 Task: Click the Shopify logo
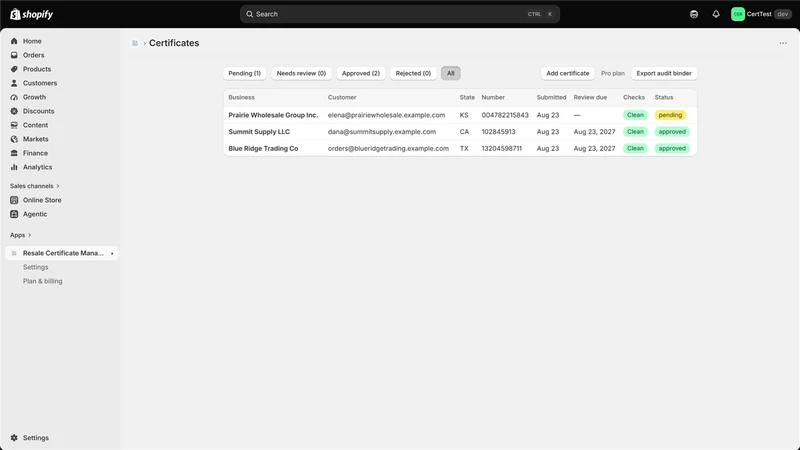point(32,14)
